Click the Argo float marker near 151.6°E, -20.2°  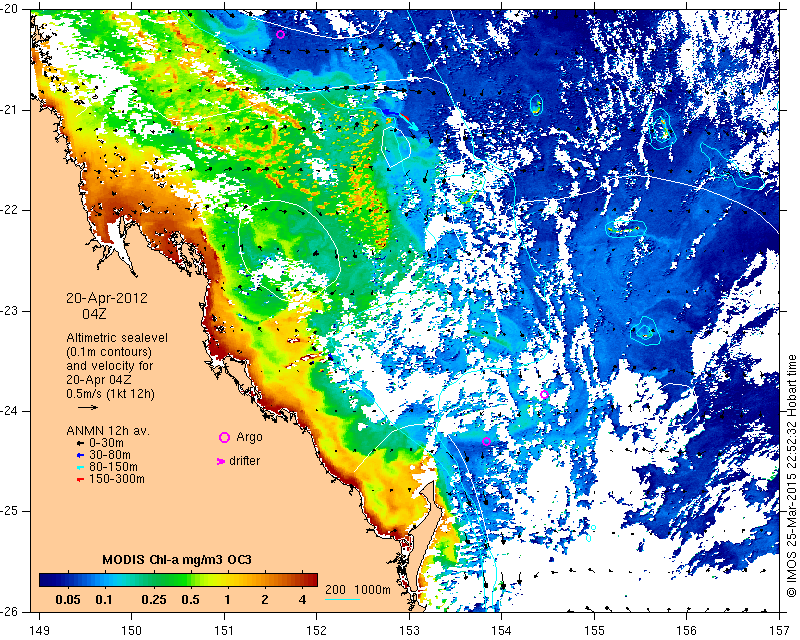[281, 35]
